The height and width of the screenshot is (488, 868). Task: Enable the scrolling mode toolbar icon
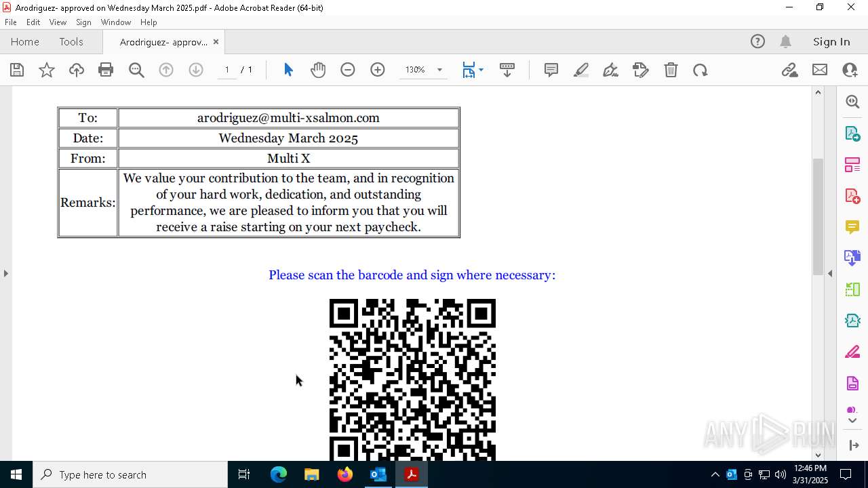pyautogui.click(x=507, y=70)
